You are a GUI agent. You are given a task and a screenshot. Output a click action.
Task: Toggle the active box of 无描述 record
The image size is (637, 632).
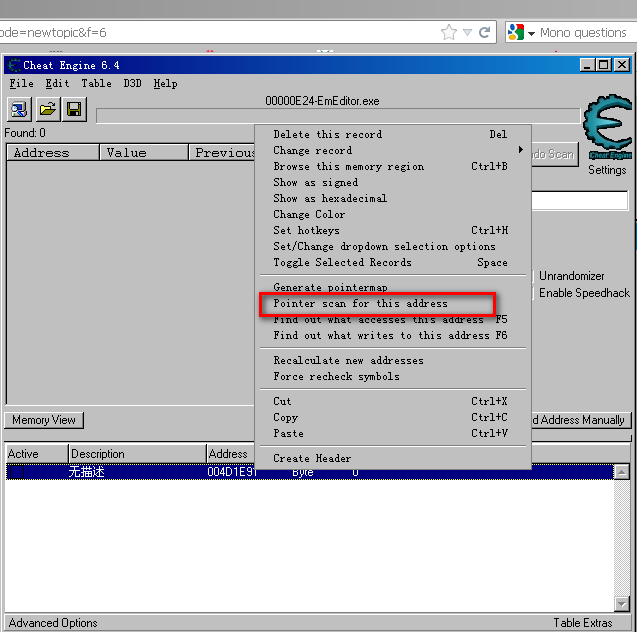17,472
